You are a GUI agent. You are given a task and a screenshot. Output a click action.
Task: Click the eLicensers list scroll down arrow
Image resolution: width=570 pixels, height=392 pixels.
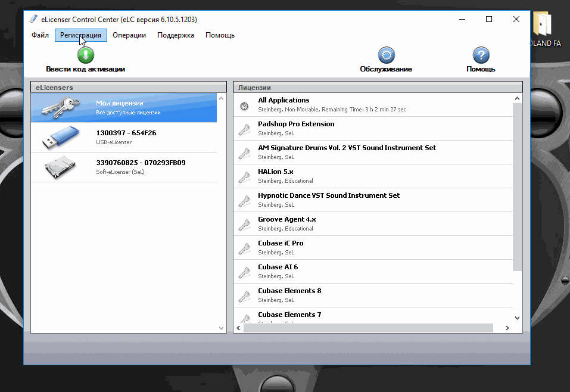221,328
